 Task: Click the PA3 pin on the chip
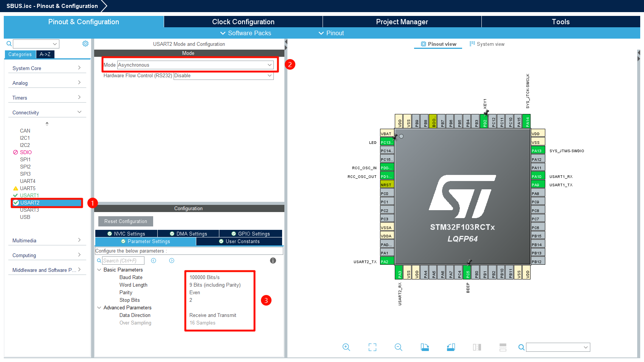click(399, 272)
